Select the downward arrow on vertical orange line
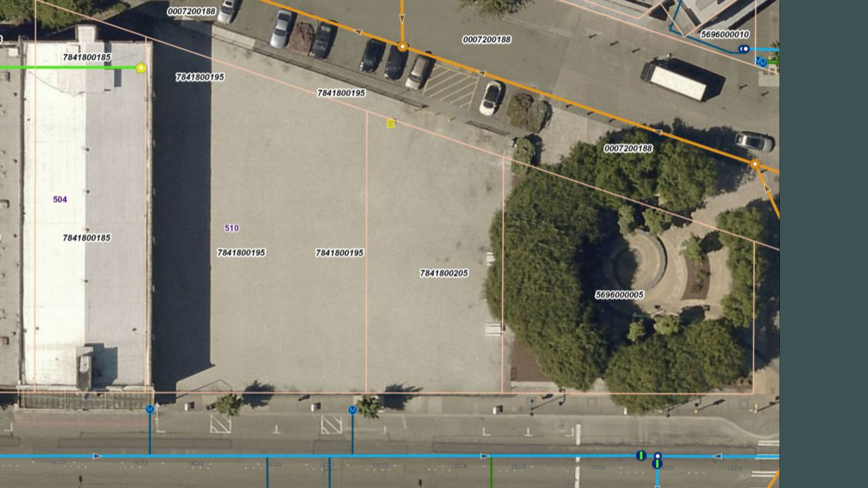Image resolution: width=868 pixels, height=488 pixels. point(402,18)
